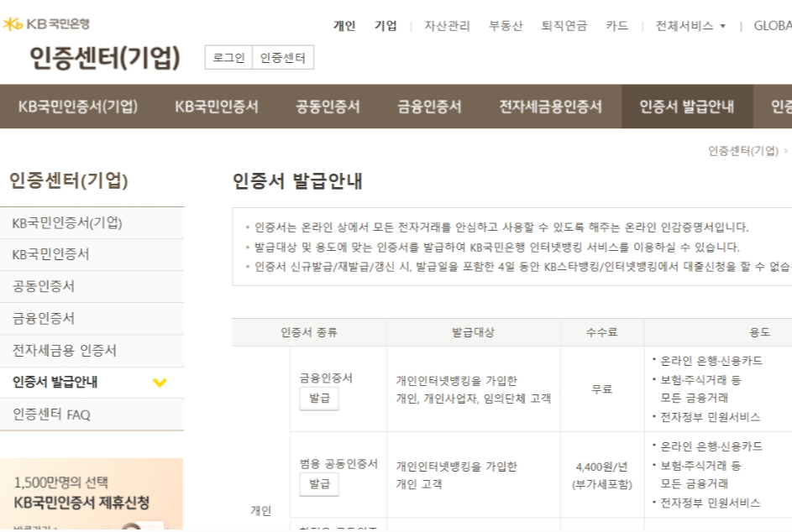This screenshot has width=792, height=532.
Task: Open 자산관리 in top navigation
Action: pyautogui.click(x=447, y=26)
